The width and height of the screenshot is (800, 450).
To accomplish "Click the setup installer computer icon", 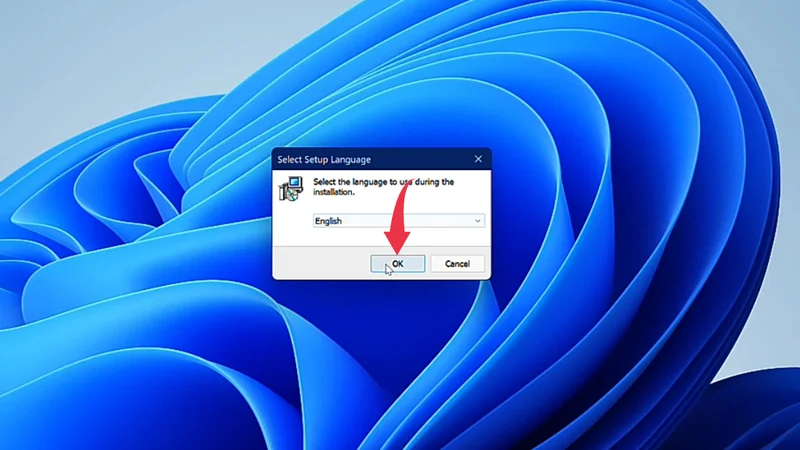I will point(291,188).
